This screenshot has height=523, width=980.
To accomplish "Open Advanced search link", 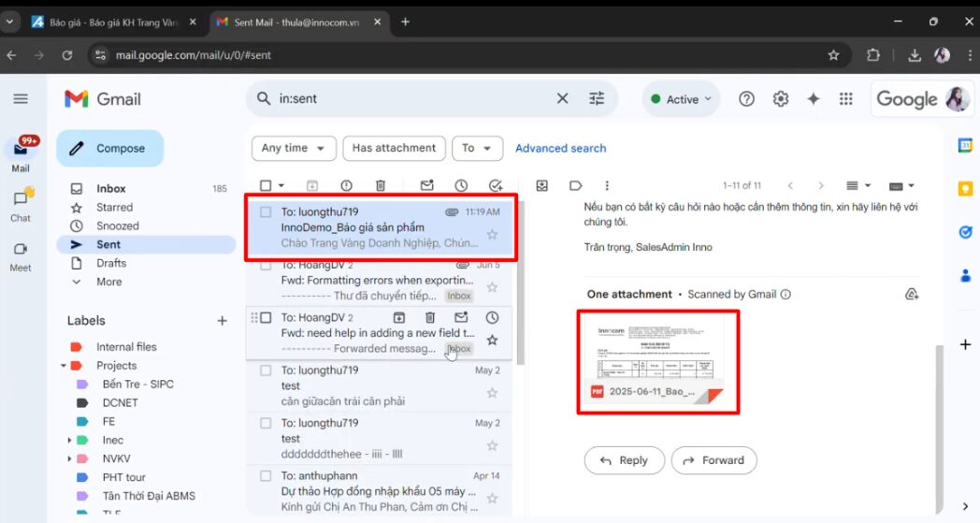I will pos(561,148).
